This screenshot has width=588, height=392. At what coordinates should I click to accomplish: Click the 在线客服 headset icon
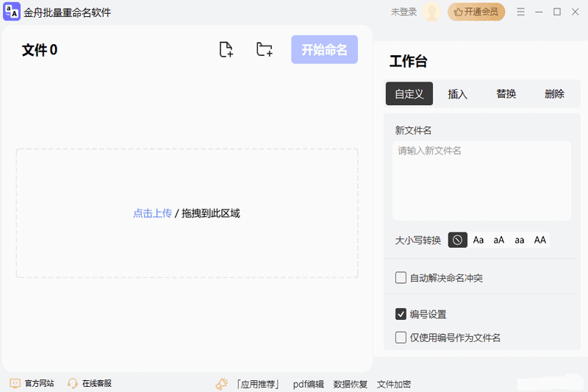click(x=72, y=383)
